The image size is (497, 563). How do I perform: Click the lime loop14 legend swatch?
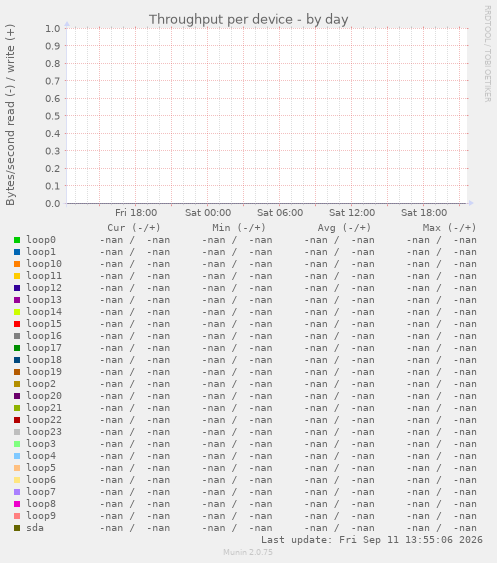coord(17,312)
